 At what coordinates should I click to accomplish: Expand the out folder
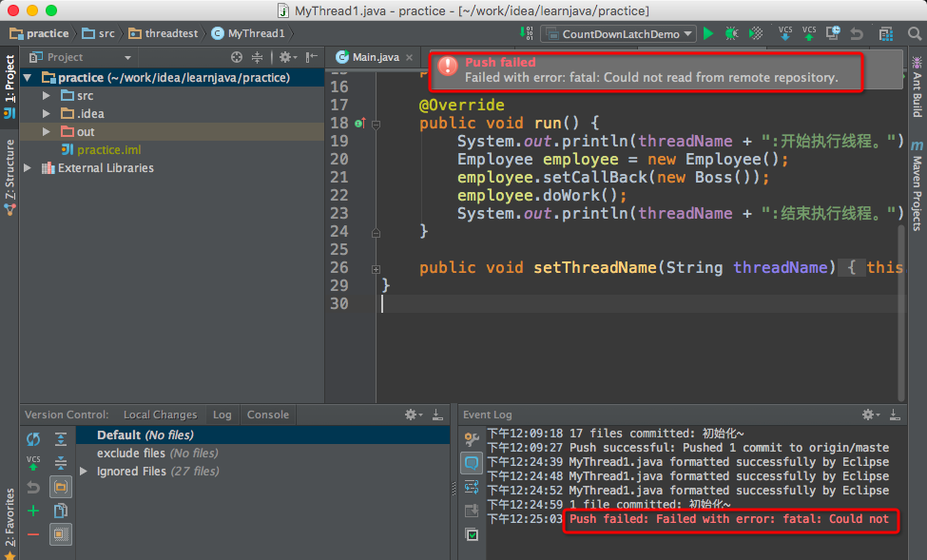[x=47, y=132]
